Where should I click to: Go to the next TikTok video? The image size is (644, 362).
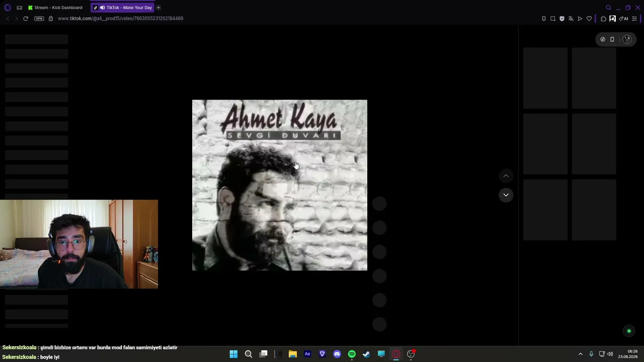click(x=506, y=195)
